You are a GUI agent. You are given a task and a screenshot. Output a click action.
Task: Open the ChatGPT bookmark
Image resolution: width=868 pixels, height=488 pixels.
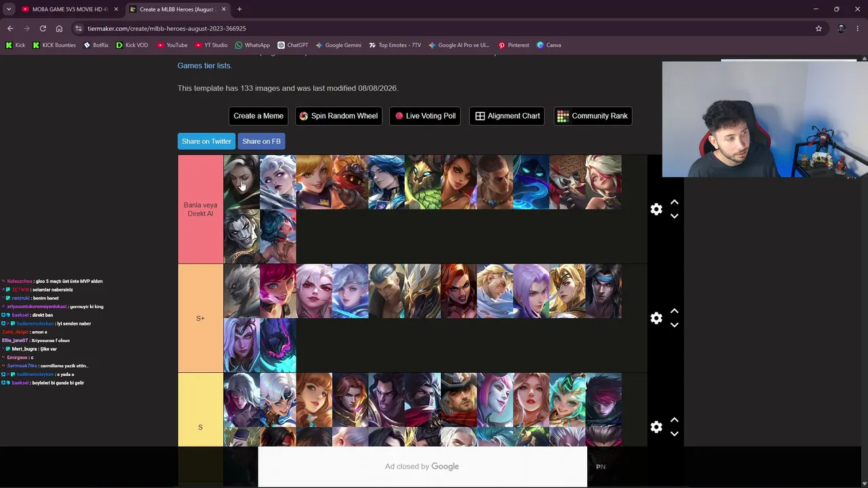[293, 45]
